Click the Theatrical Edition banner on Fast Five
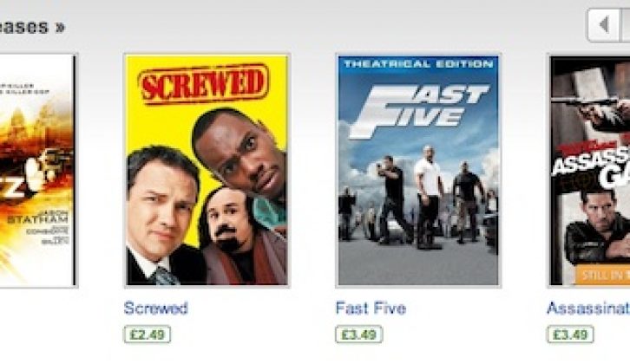 [x=418, y=64]
